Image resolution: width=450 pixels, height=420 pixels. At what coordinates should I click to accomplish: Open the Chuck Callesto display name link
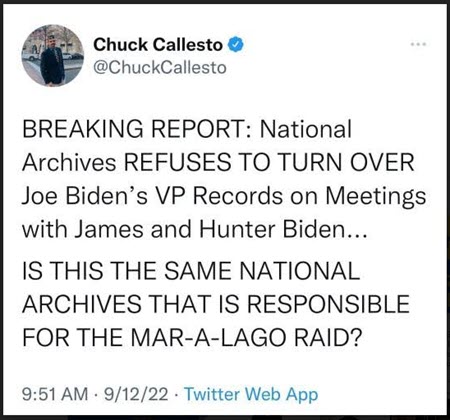(x=158, y=45)
